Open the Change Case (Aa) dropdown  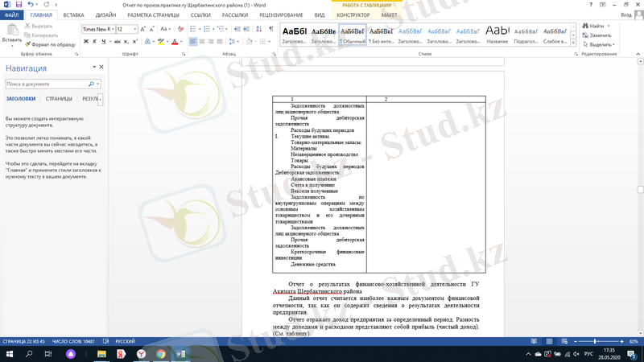click(x=165, y=29)
